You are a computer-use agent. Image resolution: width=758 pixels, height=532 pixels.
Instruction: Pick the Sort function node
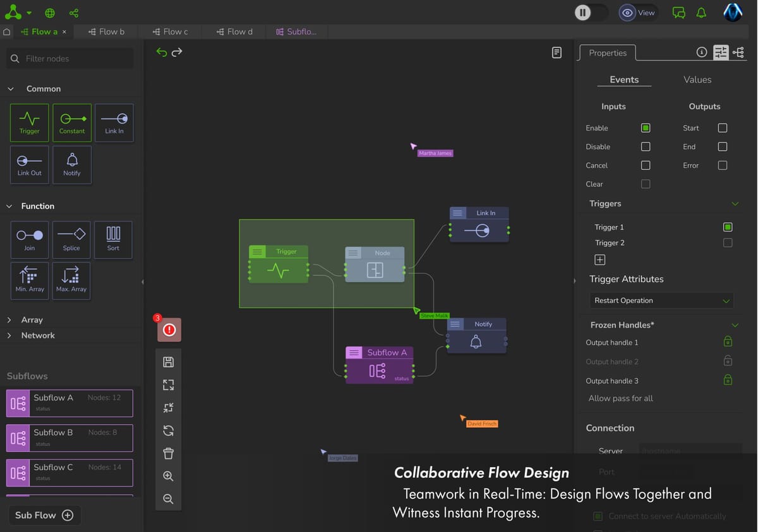click(113, 240)
